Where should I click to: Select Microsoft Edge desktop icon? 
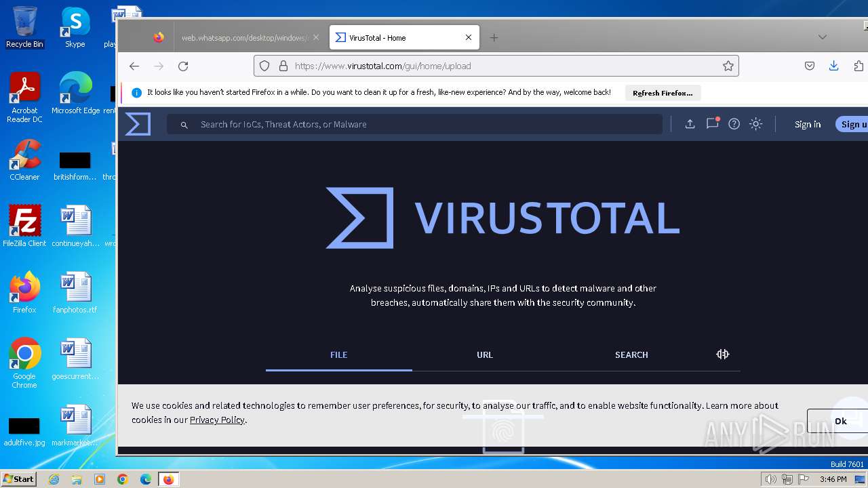pos(75,93)
